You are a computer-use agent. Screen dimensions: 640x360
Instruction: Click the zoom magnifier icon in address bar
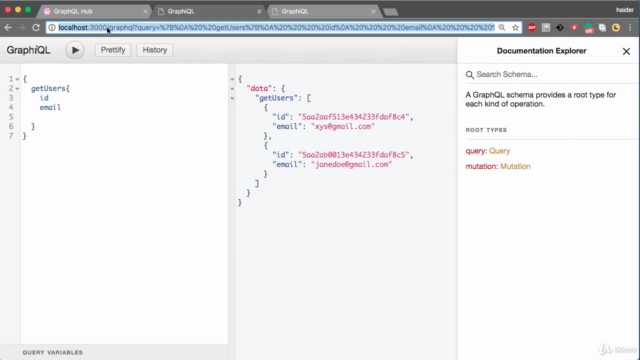point(502,27)
